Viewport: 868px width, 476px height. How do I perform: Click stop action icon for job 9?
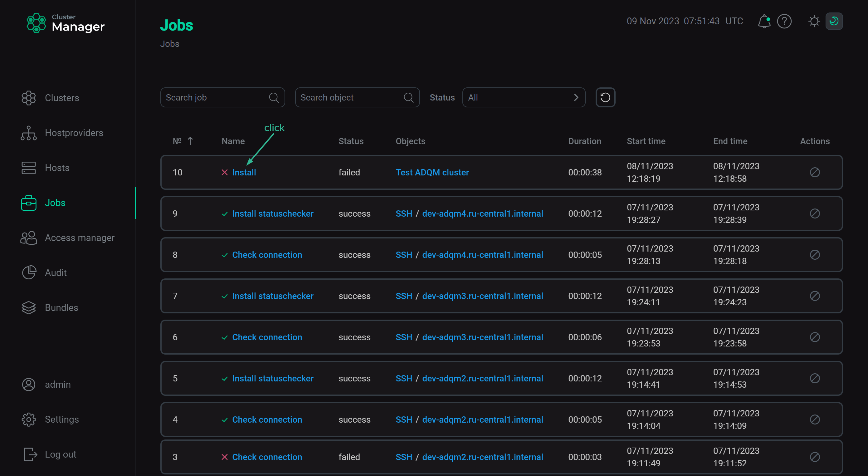click(x=815, y=213)
